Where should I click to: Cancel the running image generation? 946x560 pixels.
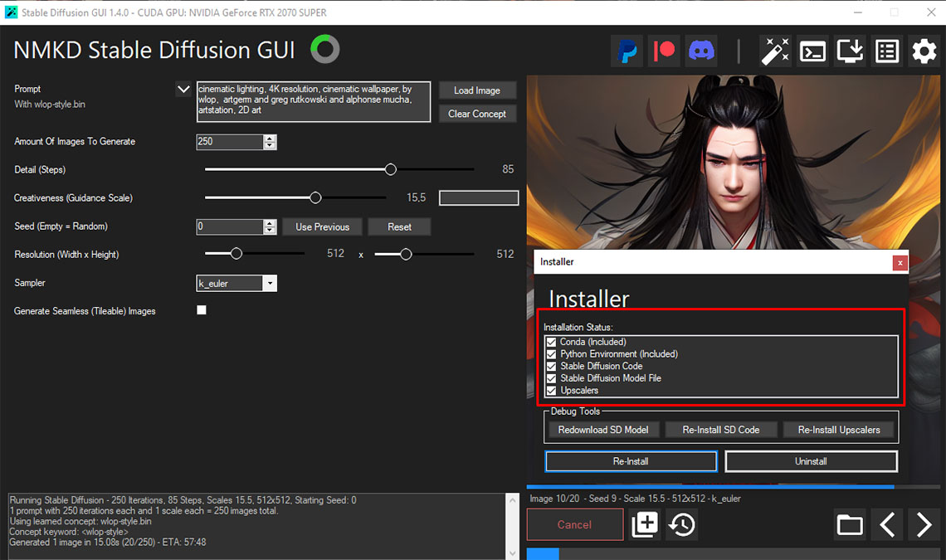pos(575,524)
